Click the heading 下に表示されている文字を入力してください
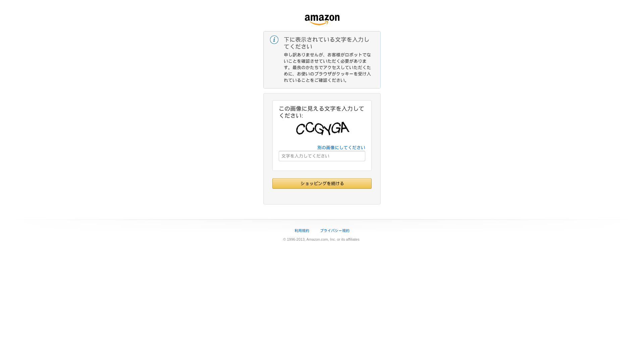 [327, 43]
